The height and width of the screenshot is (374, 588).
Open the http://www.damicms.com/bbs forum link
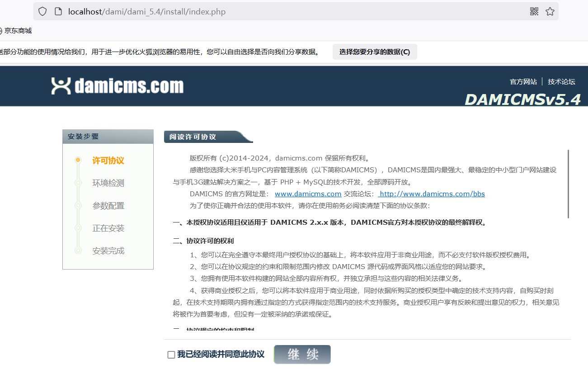pyautogui.click(x=432, y=194)
